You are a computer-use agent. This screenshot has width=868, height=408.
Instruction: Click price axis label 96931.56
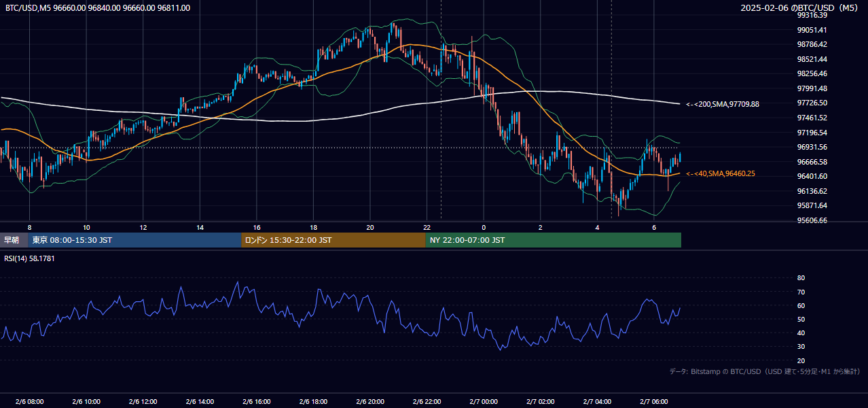point(812,147)
